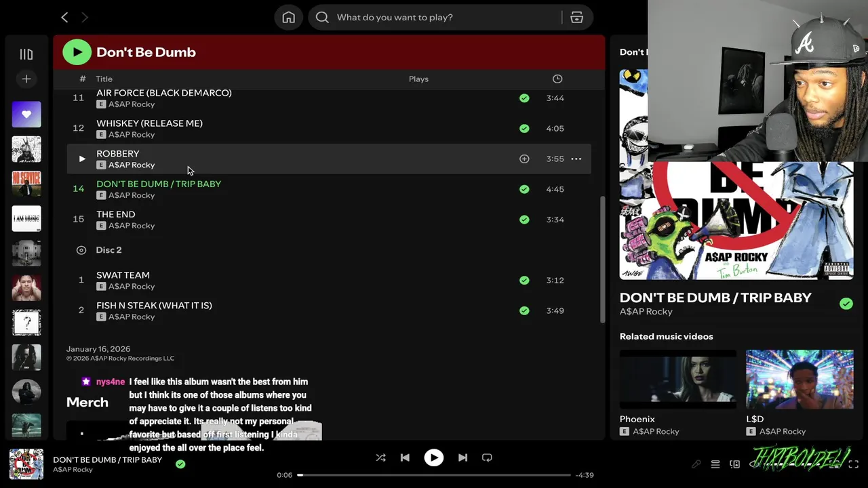
Task: Open the Liked Songs purple heart tile
Action: tap(26, 114)
